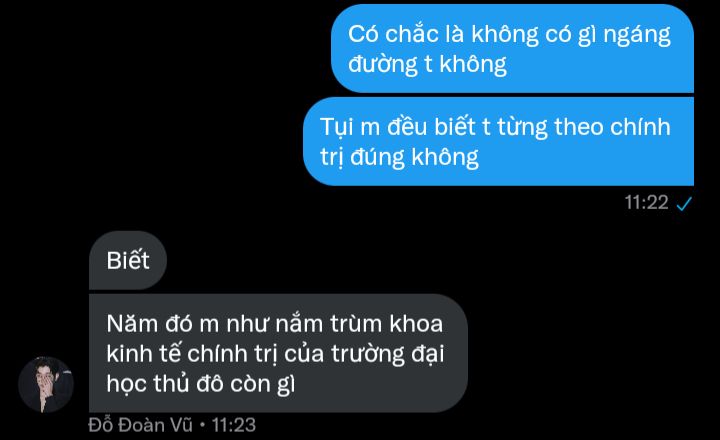Click "kinh tế" in the gray message
This screenshot has width=720, height=440.
point(144,354)
